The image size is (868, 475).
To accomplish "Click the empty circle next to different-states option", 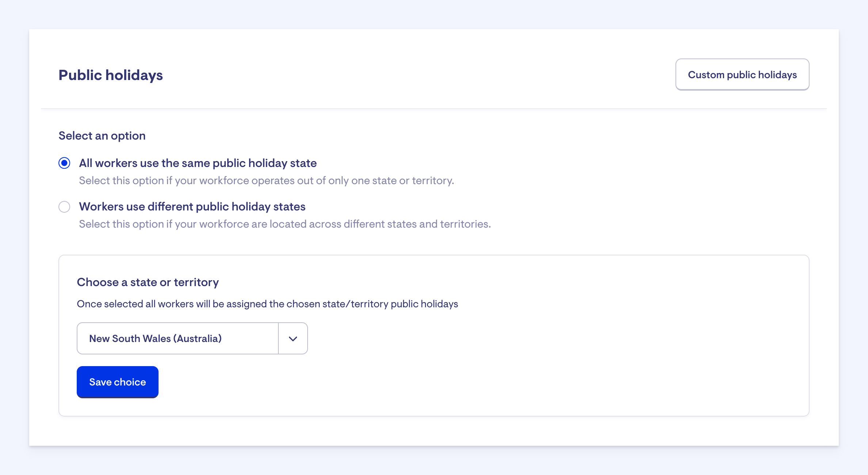I will (x=64, y=207).
